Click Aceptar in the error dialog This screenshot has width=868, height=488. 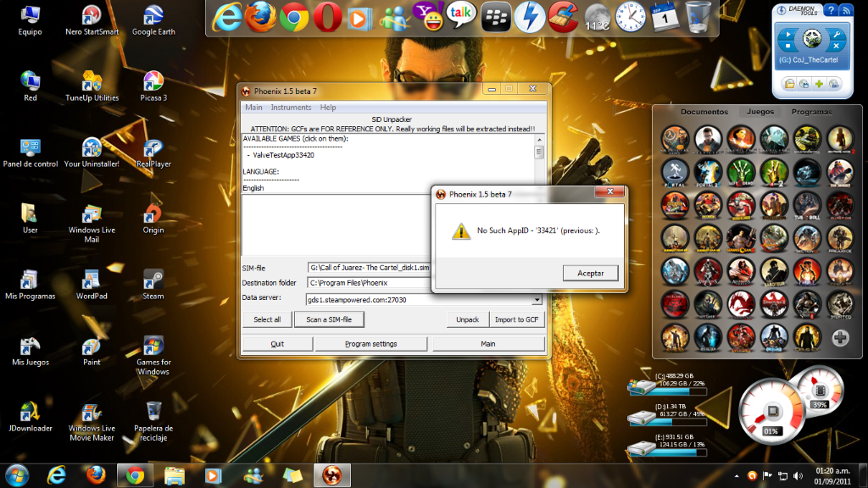click(x=590, y=273)
